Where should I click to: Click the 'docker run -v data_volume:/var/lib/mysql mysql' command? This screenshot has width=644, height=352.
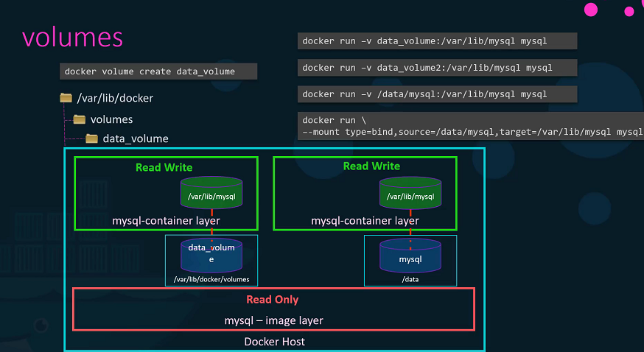(437, 41)
